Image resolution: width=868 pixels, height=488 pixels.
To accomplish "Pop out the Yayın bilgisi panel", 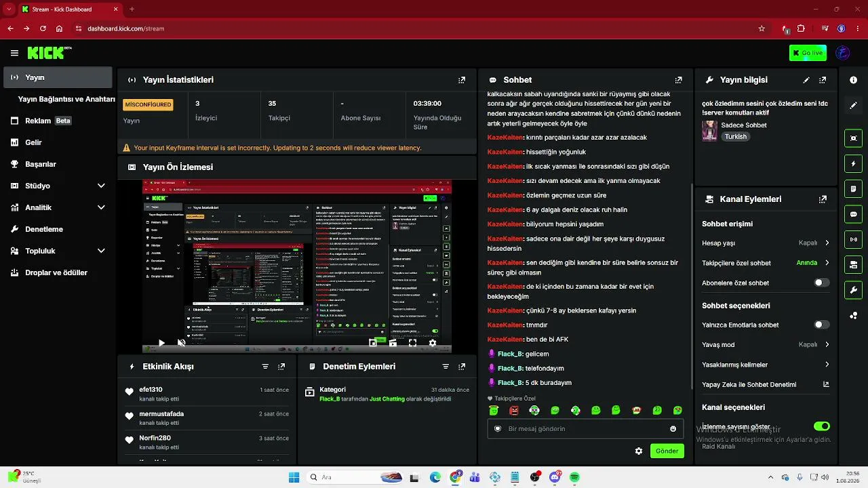I will tap(823, 80).
